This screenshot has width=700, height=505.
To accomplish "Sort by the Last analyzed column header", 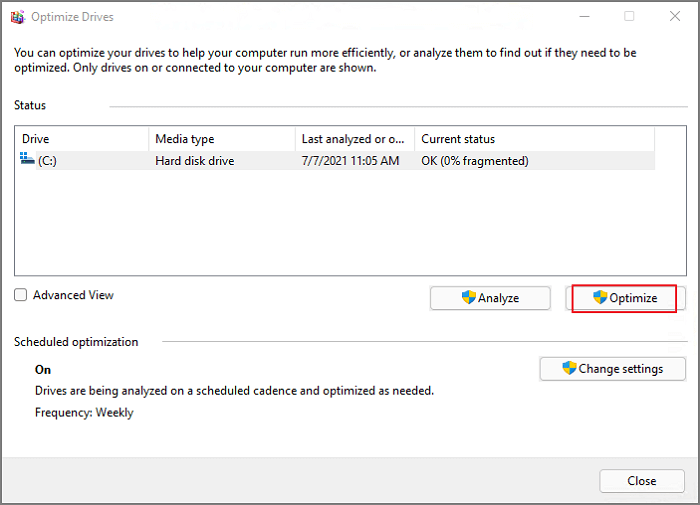I will (x=354, y=139).
